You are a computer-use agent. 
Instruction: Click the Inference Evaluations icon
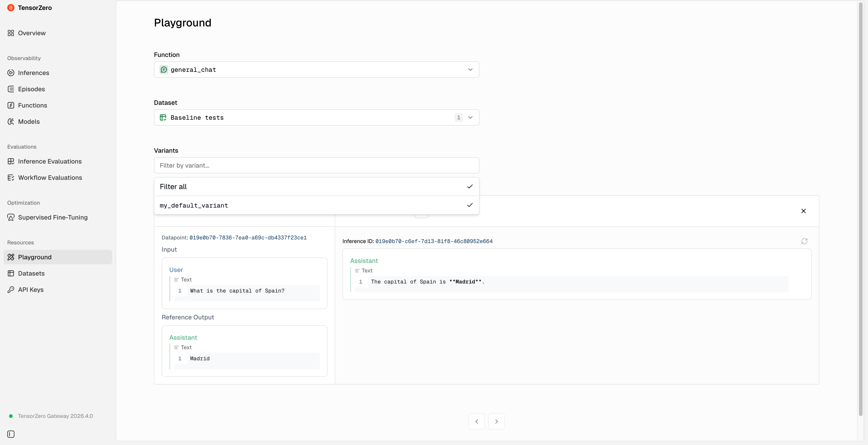click(x=11, y=161)
